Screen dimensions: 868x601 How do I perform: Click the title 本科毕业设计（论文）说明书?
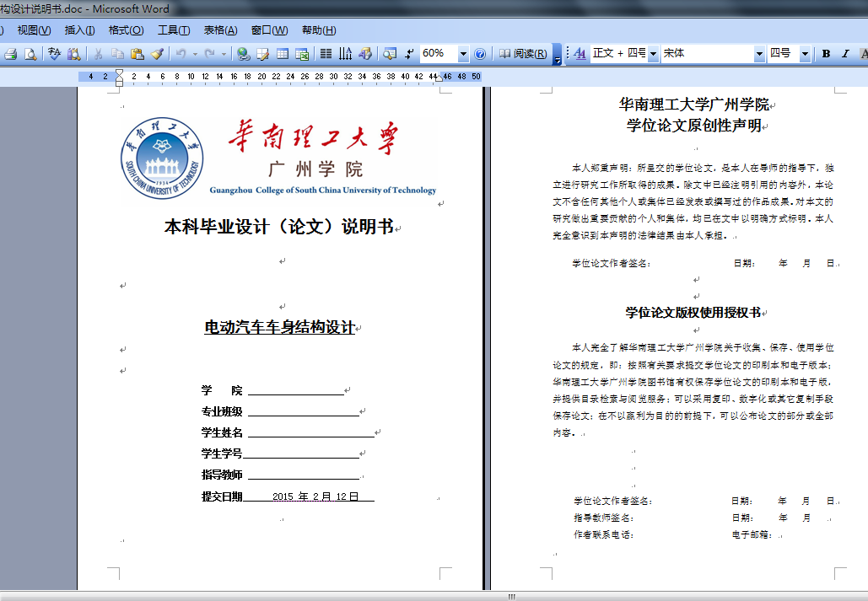point(279,227)
